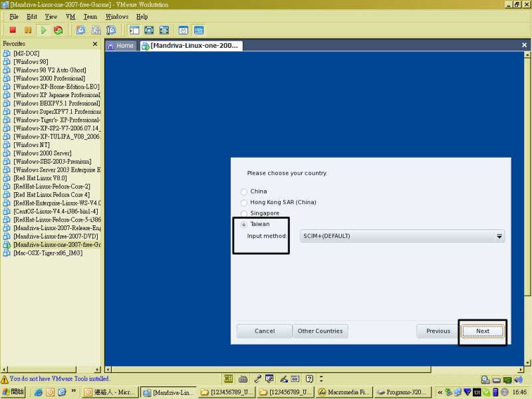Click the Cancel button
This screenshot has width=532, height=399.
(265, 331)
